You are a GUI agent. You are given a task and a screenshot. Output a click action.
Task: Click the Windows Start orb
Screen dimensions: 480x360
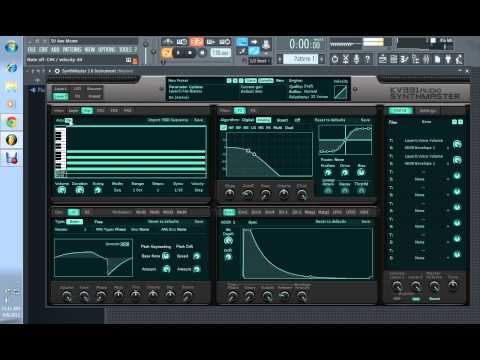11,47
